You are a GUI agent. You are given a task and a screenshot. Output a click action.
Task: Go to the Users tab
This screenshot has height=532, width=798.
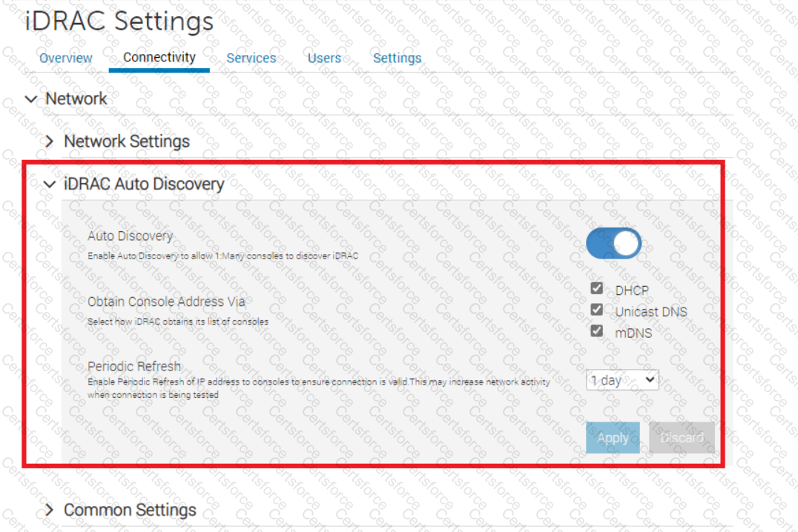click(324, 58)
